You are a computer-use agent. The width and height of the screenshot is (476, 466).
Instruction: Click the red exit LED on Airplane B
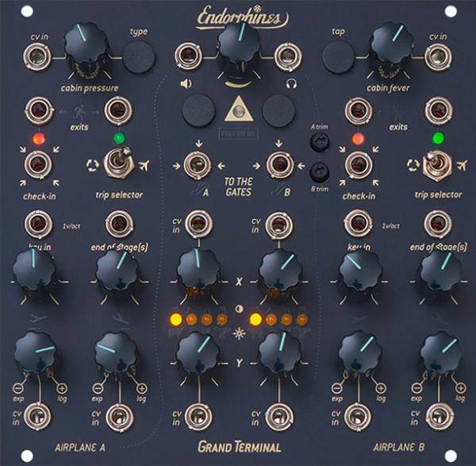pos(359,139)
